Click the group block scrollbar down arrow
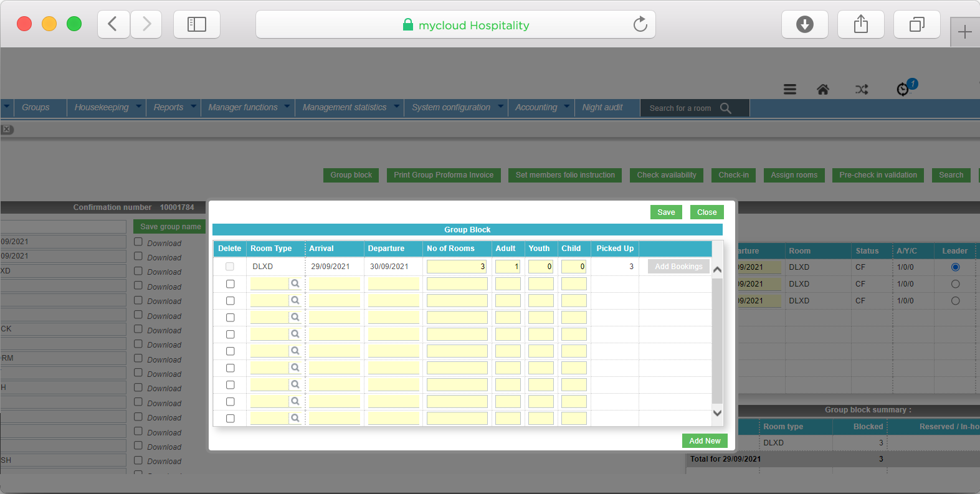This screenshot has height=494, width=980. [x=717, y=413]
